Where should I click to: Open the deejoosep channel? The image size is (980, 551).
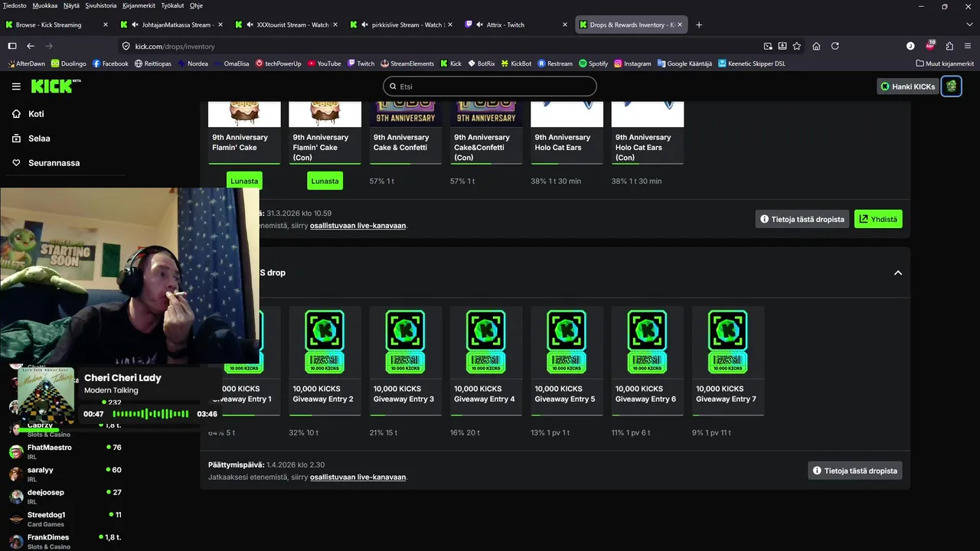(65, 496)
